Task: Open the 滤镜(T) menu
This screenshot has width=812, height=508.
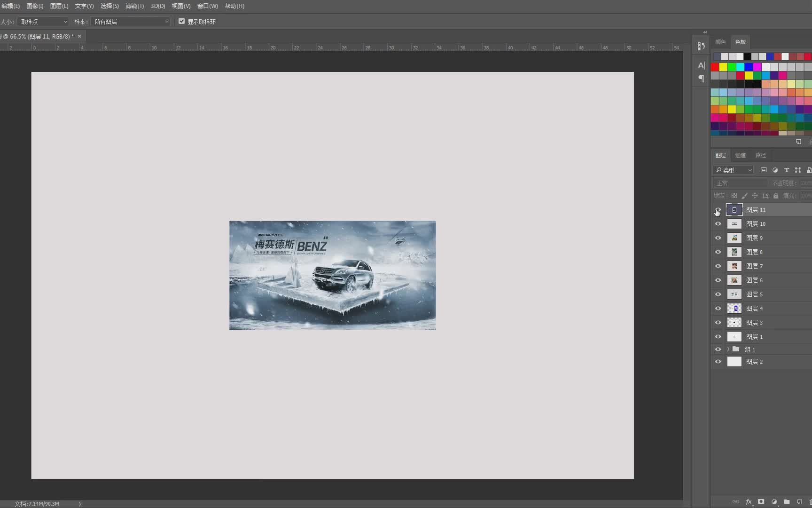Action: coord(134,6)
